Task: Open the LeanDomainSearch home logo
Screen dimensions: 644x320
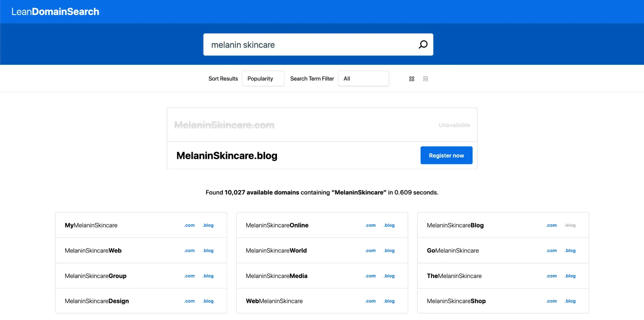Action: pos(55,12)
